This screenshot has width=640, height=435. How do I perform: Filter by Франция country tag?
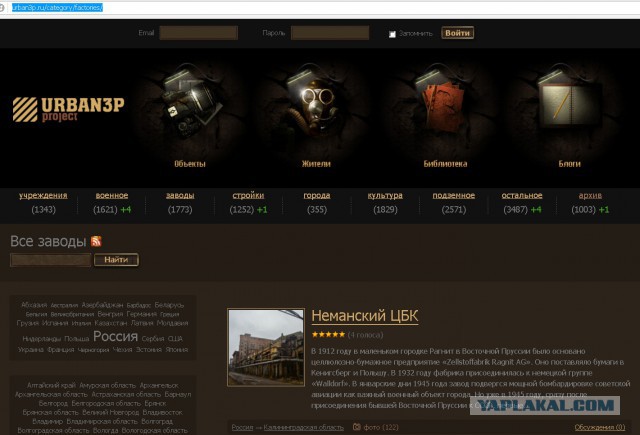point(61,349)
